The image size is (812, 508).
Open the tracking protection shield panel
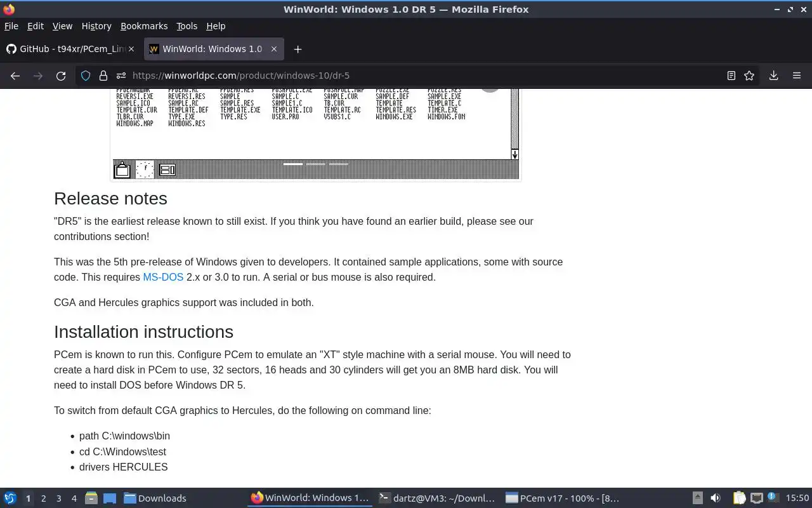pos(86,76)
